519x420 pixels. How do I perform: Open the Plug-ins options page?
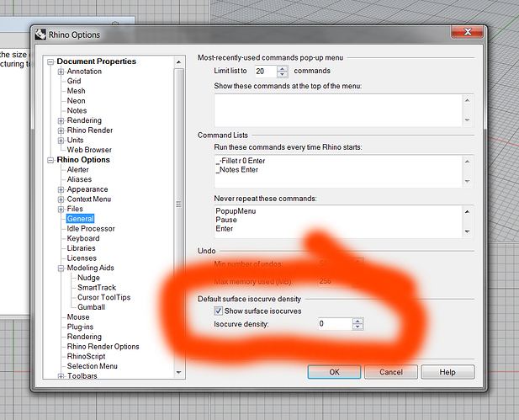pos(80,327)
